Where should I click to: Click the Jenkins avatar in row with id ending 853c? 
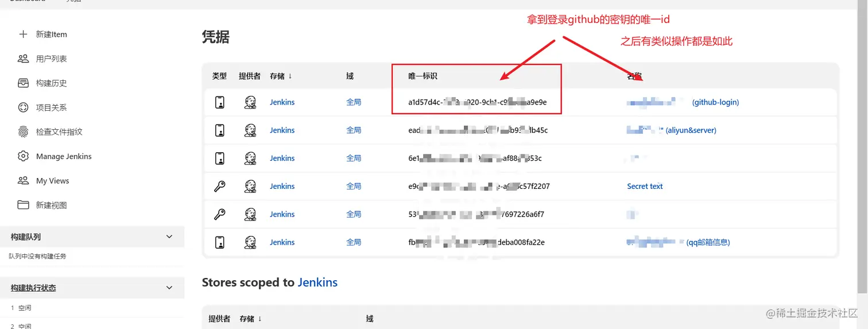coord(250,158)
